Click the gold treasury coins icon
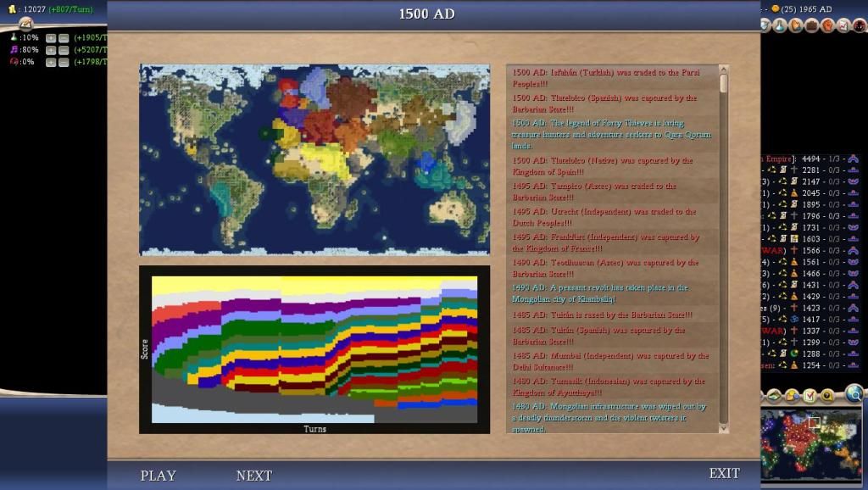The width and height of the screenshot is (868, 490). click(x=12, y=8)
